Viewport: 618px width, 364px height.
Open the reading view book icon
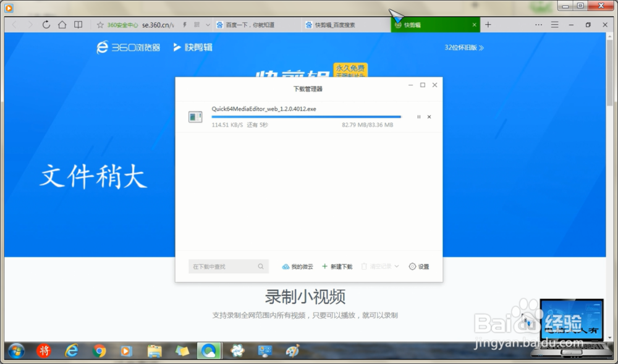point(78,25)
